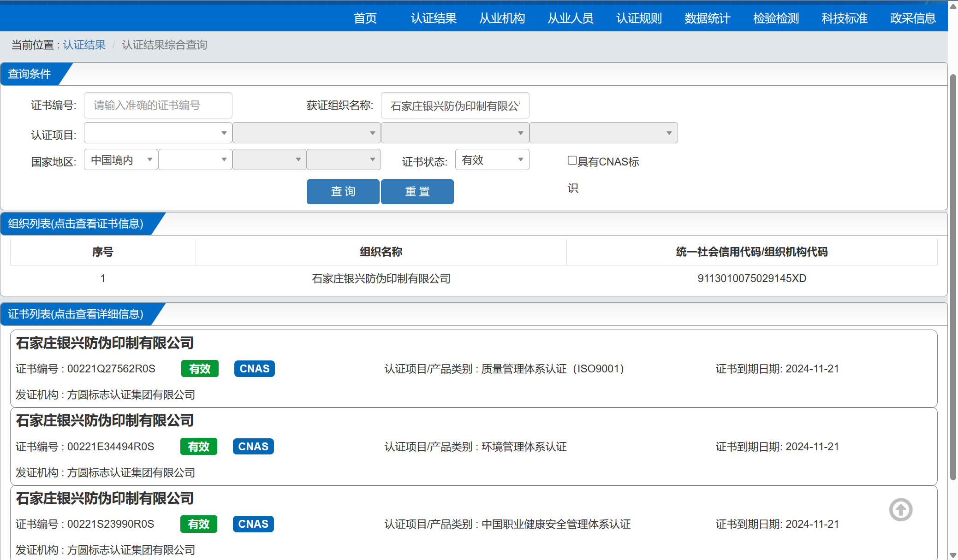This screenshot has height=560, width=958.
Task: Click the vertical scrollbar thumb
Action: point(953,277)
